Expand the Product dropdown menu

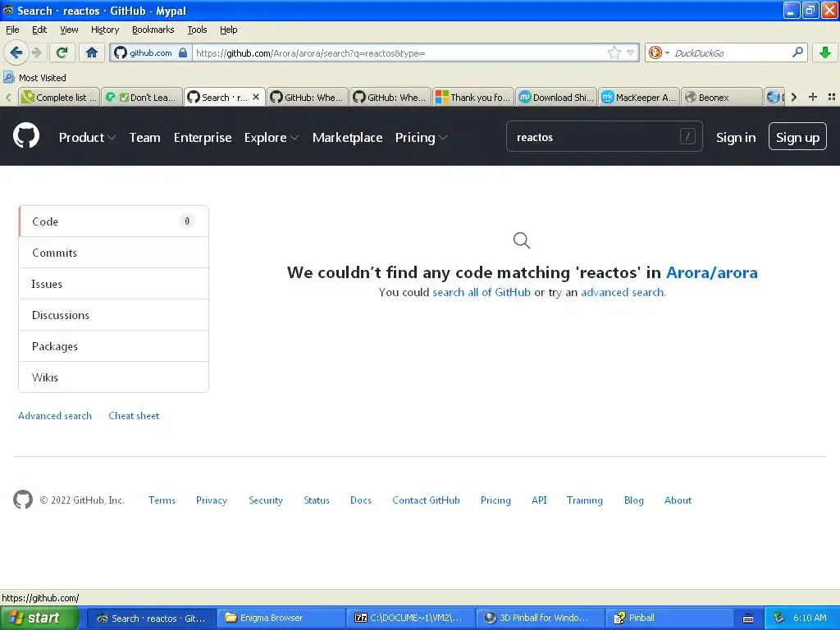point(87,138)
